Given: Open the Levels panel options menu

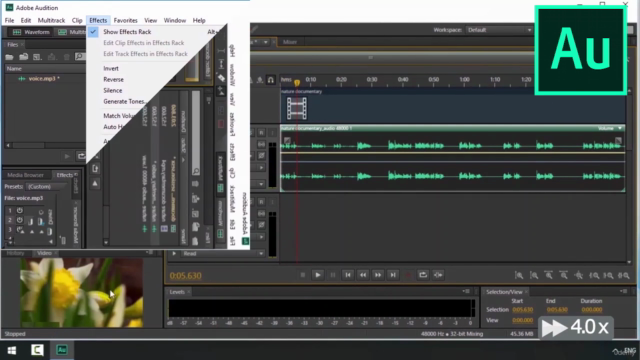Looking at the screenshot, I should [466, 291].
